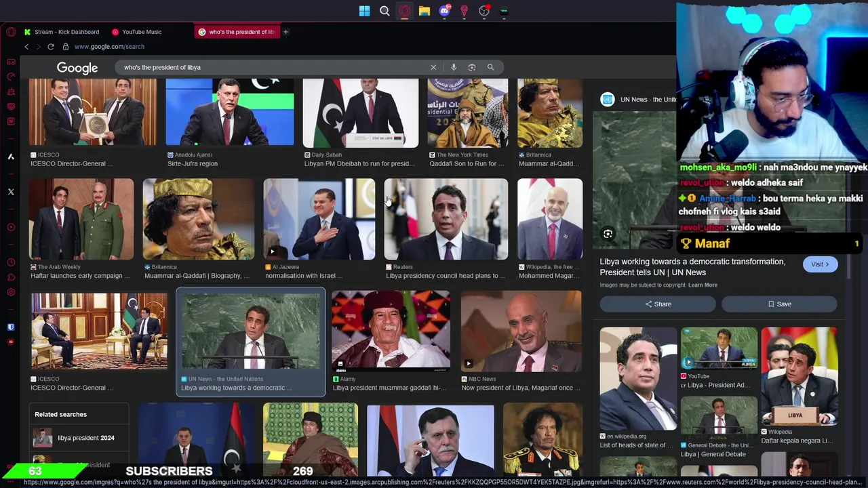Screen dimensions: 868x488
Task: Open the player in sidebar
Action: coord(11,227)
